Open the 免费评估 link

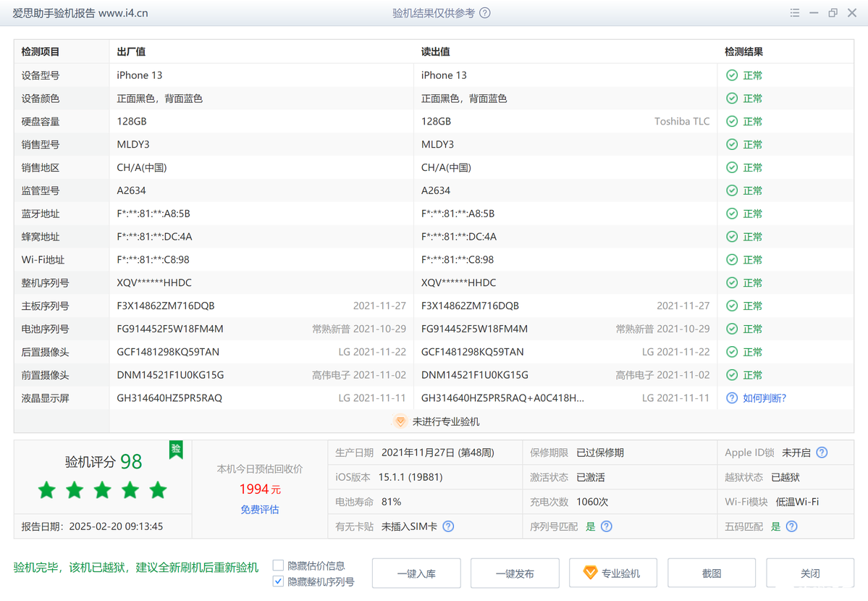260,510
